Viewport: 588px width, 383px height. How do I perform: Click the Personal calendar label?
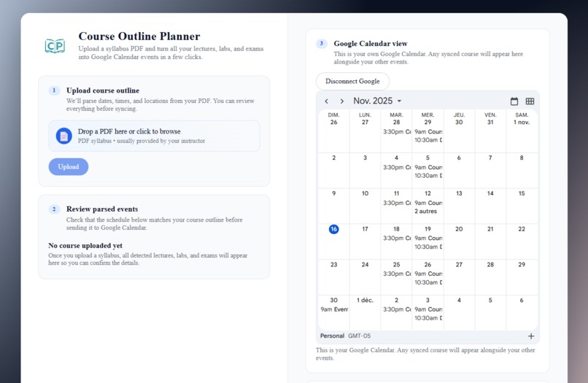tap(332, 336)
